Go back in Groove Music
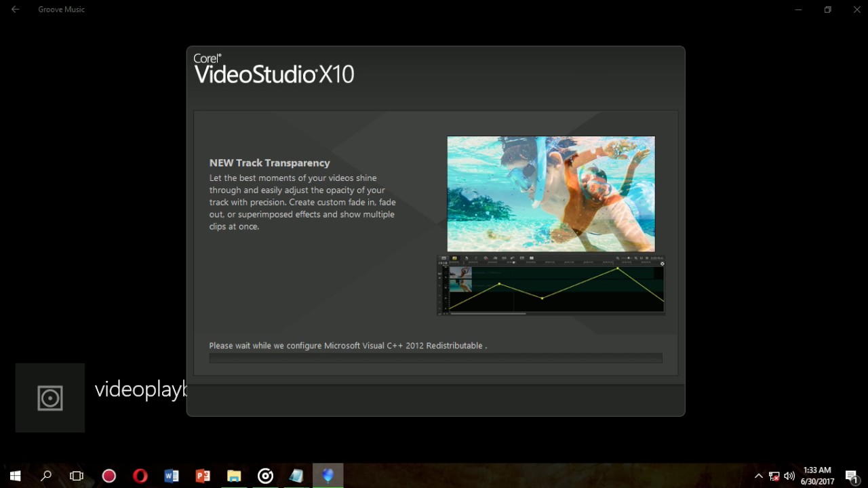This screenshot has height=488, width=868. [x=15, y=9]
